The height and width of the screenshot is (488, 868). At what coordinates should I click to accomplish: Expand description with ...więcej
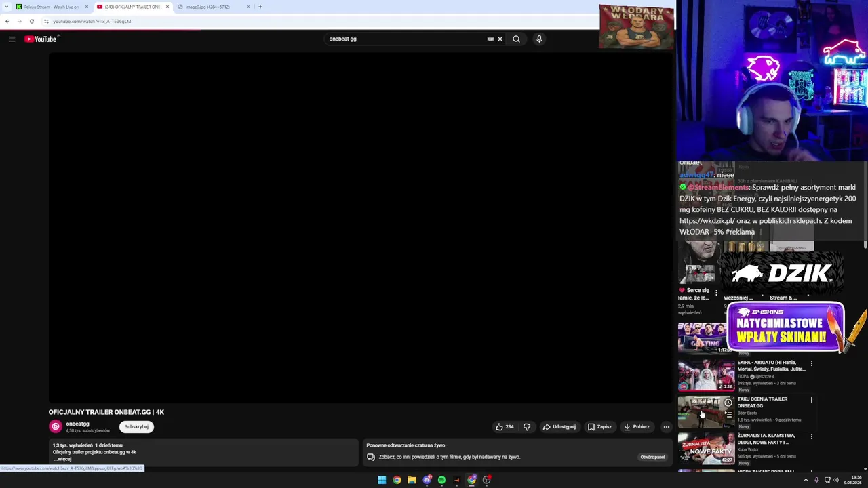point(62,459)
